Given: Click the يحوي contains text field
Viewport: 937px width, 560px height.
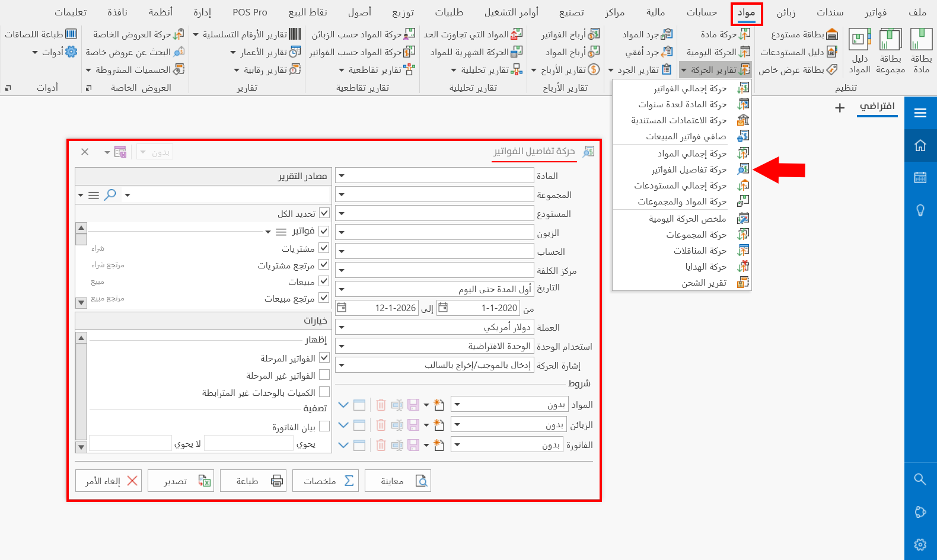Looking at the screenshot, I should [249, 443].
